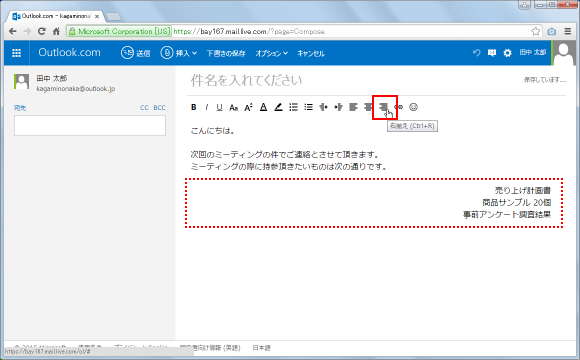Open the emoticon picker
Image resolution: width=580 pixels, height=360 pixels.
pyautogui.click(x=413, y=107)
